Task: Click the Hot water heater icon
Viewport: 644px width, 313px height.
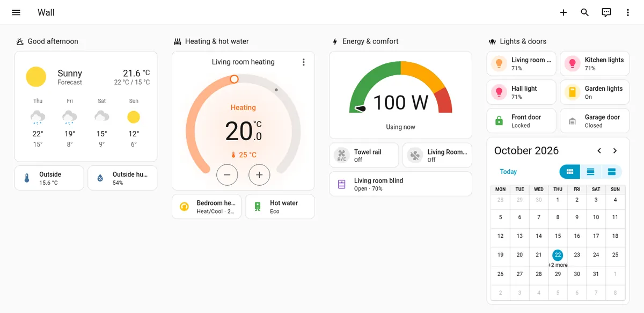Action: pyautogui.click(x=258, y=207)
